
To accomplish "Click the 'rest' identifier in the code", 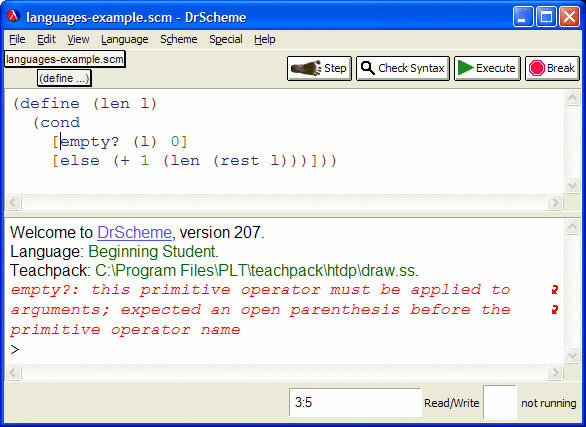I will (x=240, y=161).
